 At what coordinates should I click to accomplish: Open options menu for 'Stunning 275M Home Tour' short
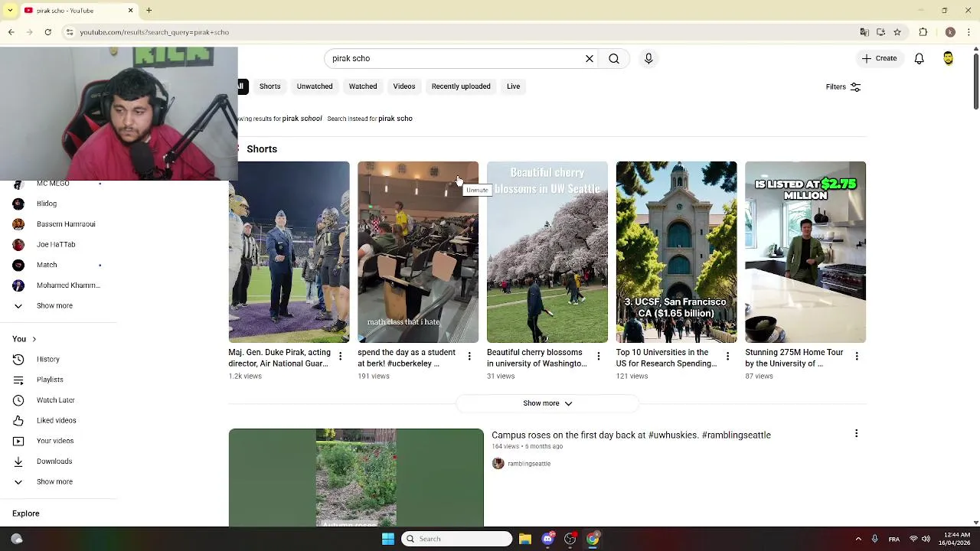coord(857,356)
